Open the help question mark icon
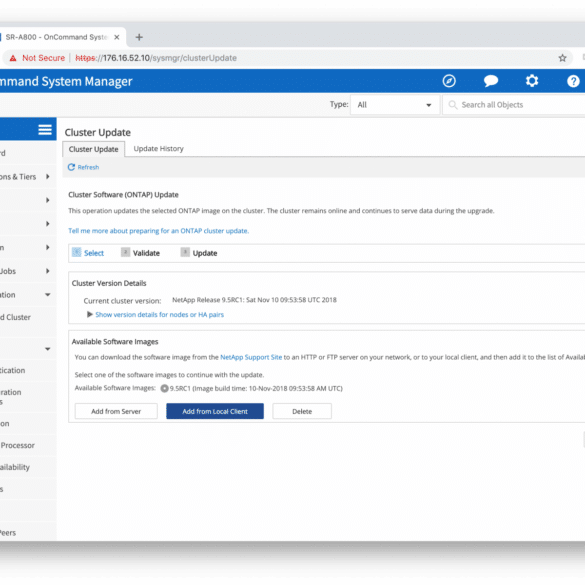Screen dimensions: 585x585 [573, 81]
